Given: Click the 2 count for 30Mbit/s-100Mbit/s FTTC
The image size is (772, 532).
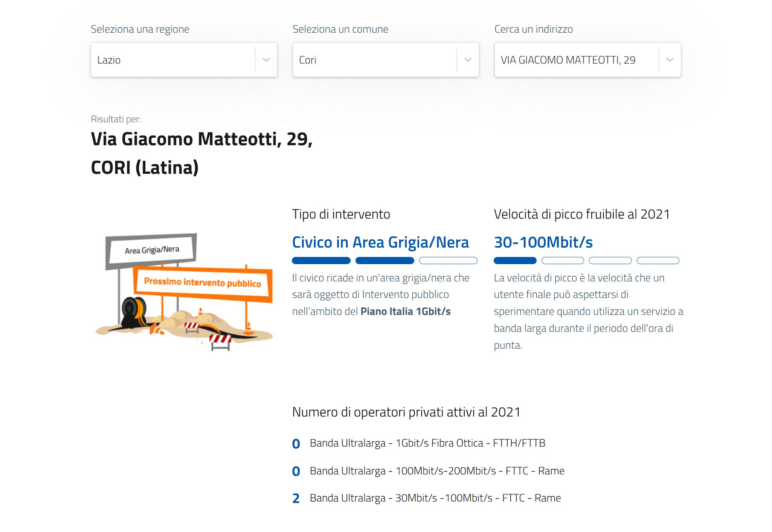Looking at the screenshot, I should 296,499.
